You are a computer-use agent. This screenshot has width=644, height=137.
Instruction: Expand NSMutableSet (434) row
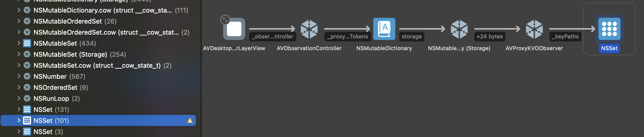pyautogui.click(x=19, y=43)
